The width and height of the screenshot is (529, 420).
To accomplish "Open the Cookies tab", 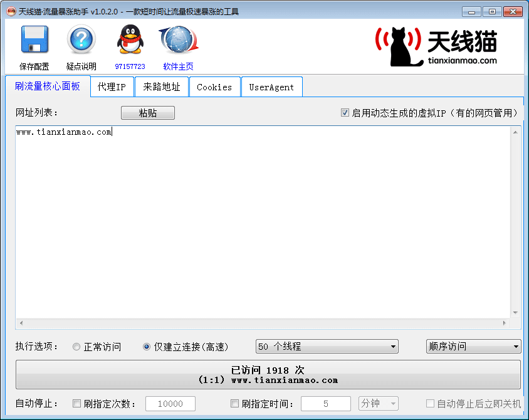I will 214,87.
